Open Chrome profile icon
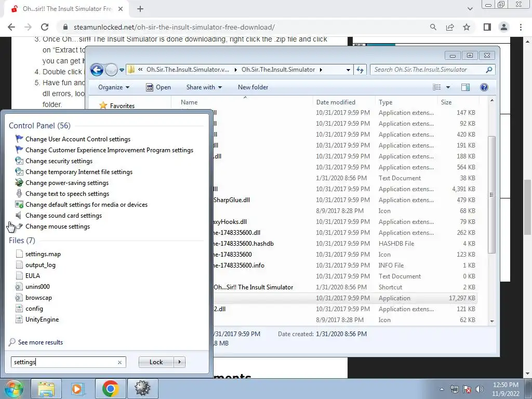The height and width of the screenshot is (399, 532). tap(504, 27)
